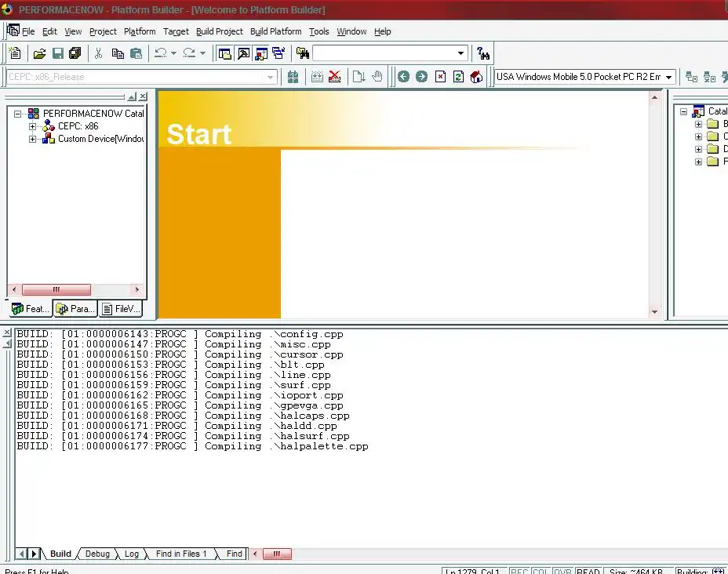Click the Start page scroll down arrow

coord(654,312)
